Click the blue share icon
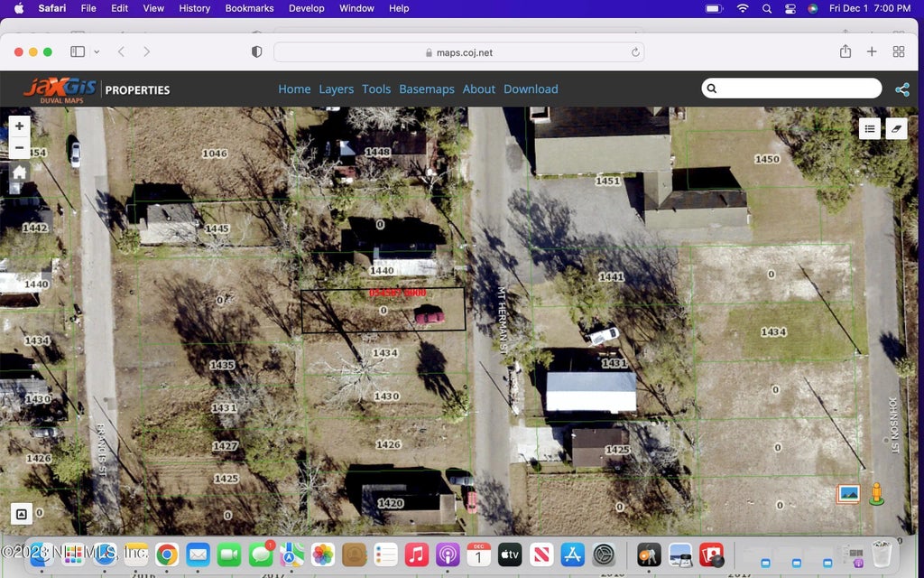Viewport: 924px width, 578px height. tap(901, 89)
